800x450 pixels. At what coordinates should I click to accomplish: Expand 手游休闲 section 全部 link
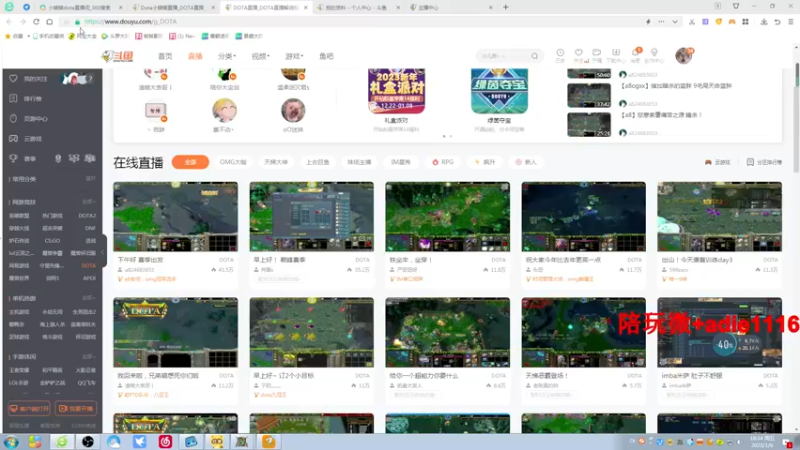[89, 357]
